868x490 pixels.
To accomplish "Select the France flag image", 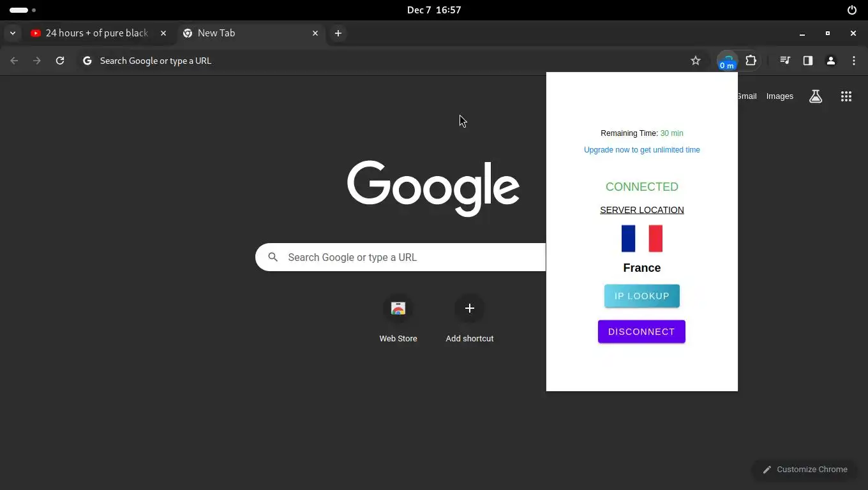I will click(642, 239).
